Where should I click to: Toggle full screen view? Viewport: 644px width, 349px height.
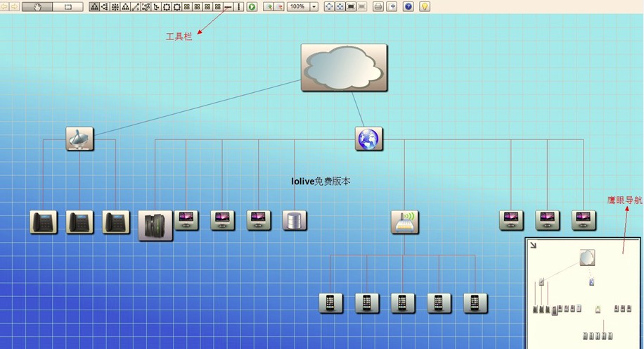click(x=351, y=6)
